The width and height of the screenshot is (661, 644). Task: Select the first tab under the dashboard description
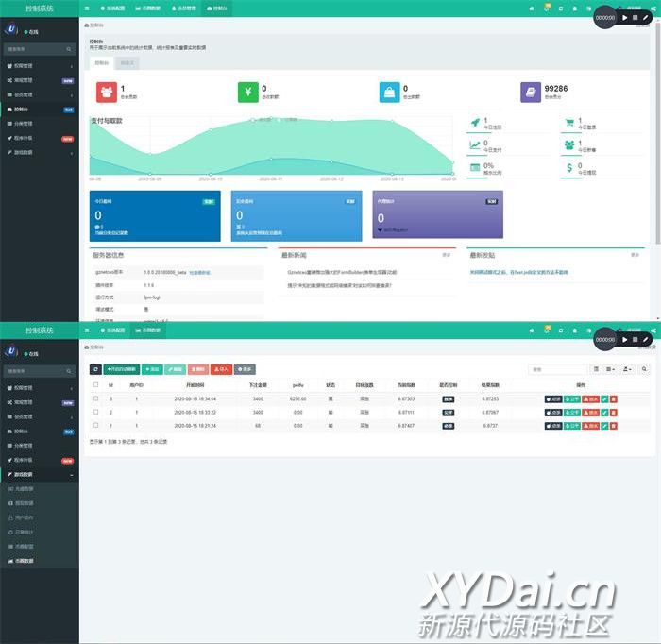point(102,63)
